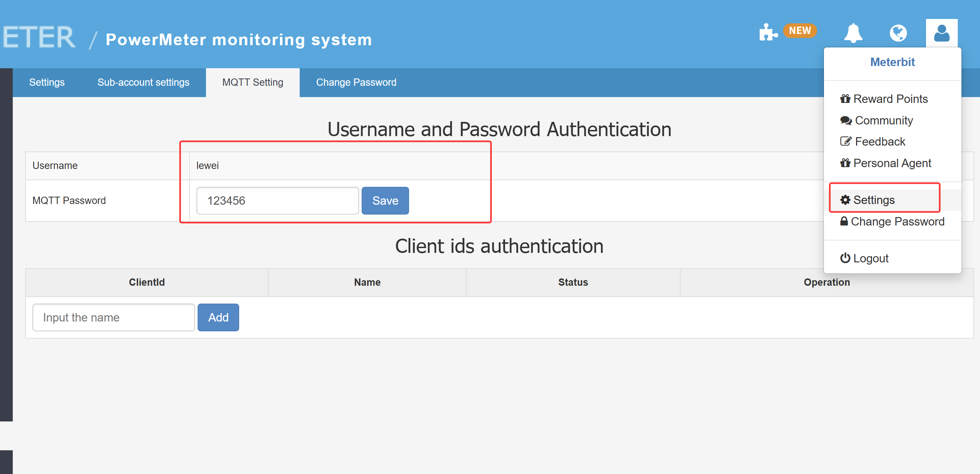Open the Meterbit account menu header
This screenshot has height=474, width=980.
pos(892,62)
